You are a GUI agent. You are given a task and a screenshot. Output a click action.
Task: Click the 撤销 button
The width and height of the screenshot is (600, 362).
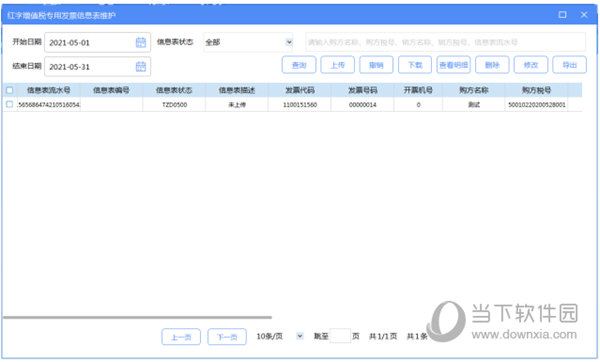tap(376, 65)
